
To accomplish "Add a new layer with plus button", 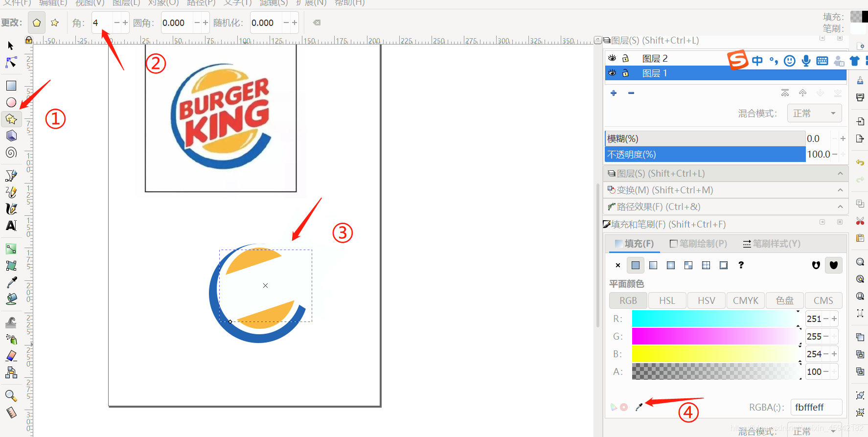I will click(614, 93).
